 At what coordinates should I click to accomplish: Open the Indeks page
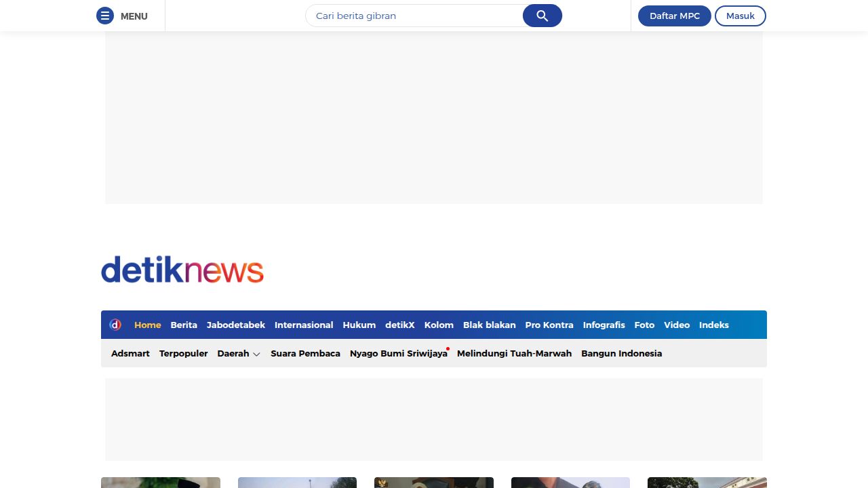click(714, 325)
